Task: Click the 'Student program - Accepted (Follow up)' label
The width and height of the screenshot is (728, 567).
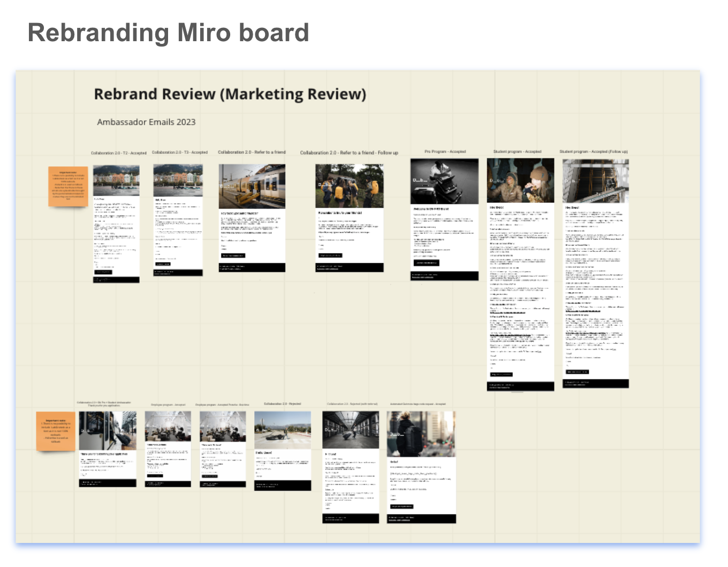Action: (594, 151)
